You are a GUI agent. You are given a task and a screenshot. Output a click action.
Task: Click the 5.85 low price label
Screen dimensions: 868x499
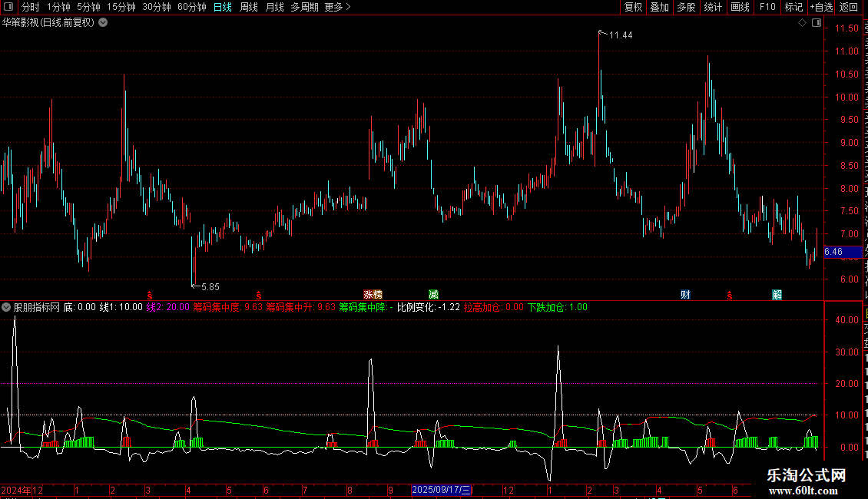pyautogui.click(x=210, y=287)
